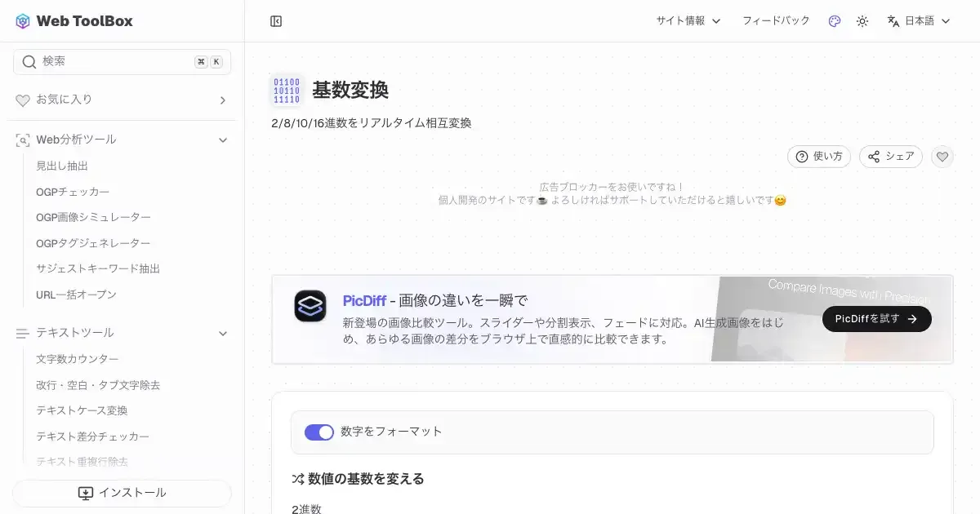Image resolution: width=980 pixels, height=514 pixels.
Task: Switch light/dark mode with the sun icon
Action: click(x=862, y=21)
